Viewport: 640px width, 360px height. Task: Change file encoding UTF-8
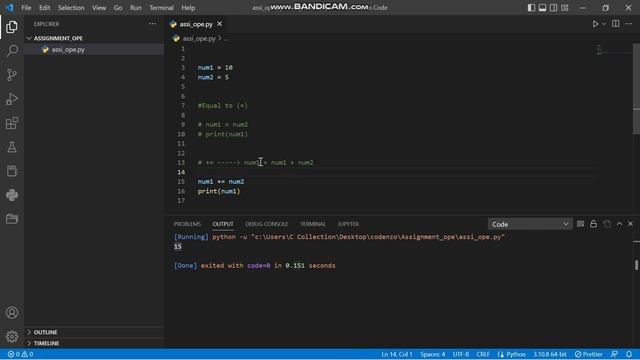[x=461, y=354]
